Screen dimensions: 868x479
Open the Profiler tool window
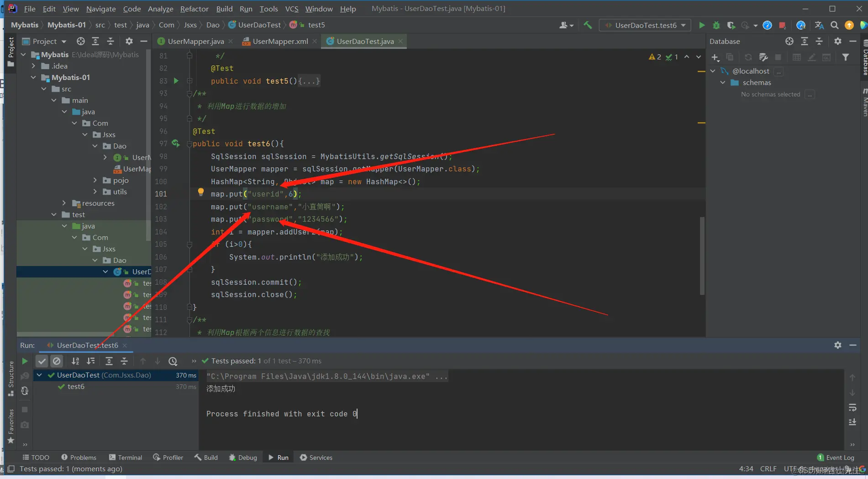point(168,458)
